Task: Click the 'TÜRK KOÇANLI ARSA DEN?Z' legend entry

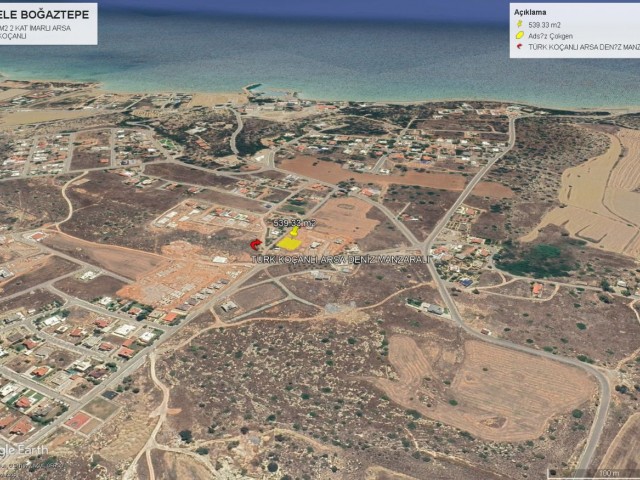Action: pos(584,47)
